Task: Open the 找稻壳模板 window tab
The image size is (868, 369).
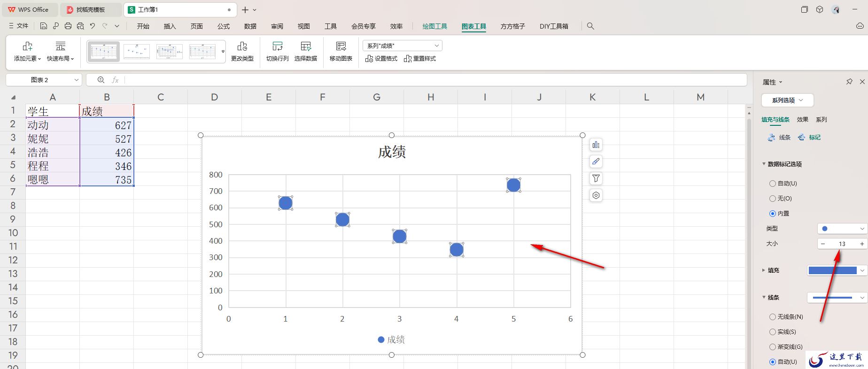Action: point(91,9)
